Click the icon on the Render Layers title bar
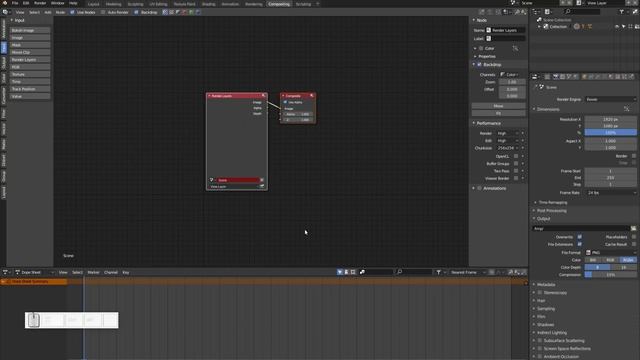Viewport: 640px width, 360px height. [x=263, y=96]
